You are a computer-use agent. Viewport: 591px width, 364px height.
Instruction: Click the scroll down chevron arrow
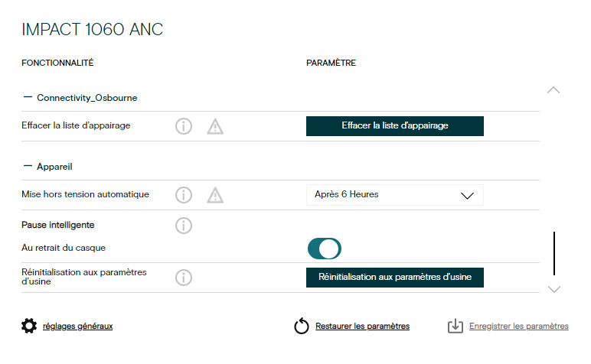(x=554, y=289)
